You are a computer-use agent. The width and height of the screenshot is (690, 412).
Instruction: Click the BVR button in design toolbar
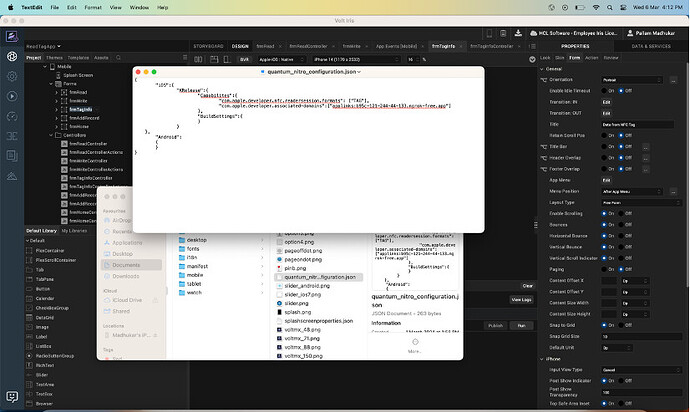[x=244, y=59]
